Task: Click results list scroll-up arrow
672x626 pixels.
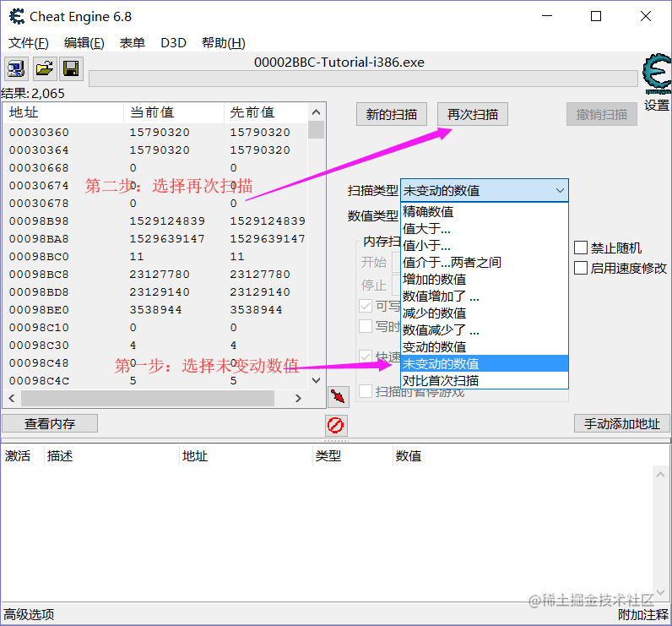Action: pos(317,112)
